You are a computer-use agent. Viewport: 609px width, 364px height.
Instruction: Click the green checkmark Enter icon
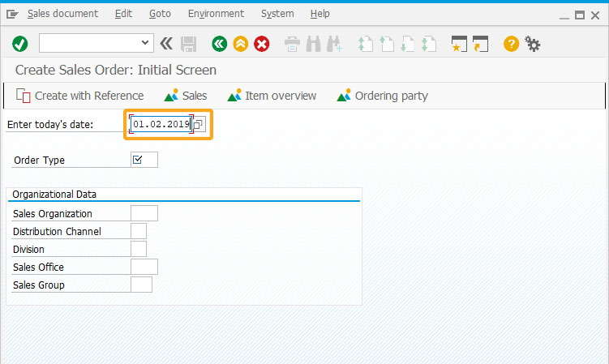click(x=19, y=44)
